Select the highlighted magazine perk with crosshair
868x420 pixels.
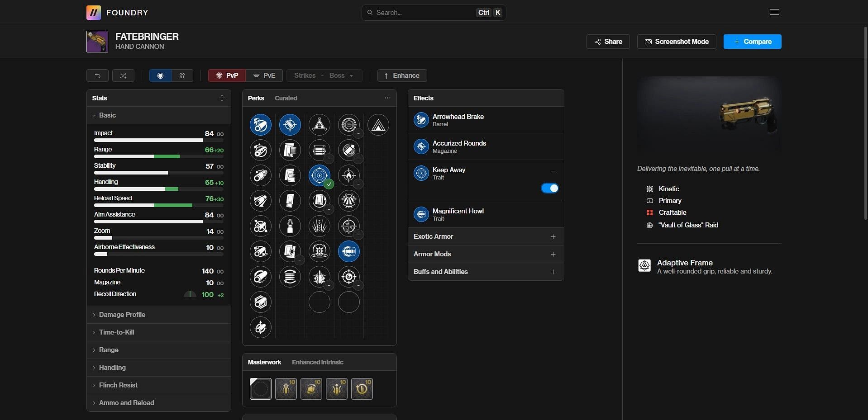pyautogui.click(x=290, y=125)
